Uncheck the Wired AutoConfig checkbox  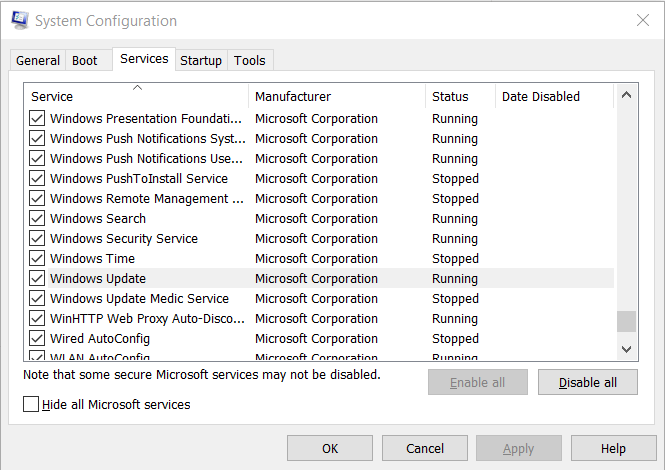(x=37, y=338)
